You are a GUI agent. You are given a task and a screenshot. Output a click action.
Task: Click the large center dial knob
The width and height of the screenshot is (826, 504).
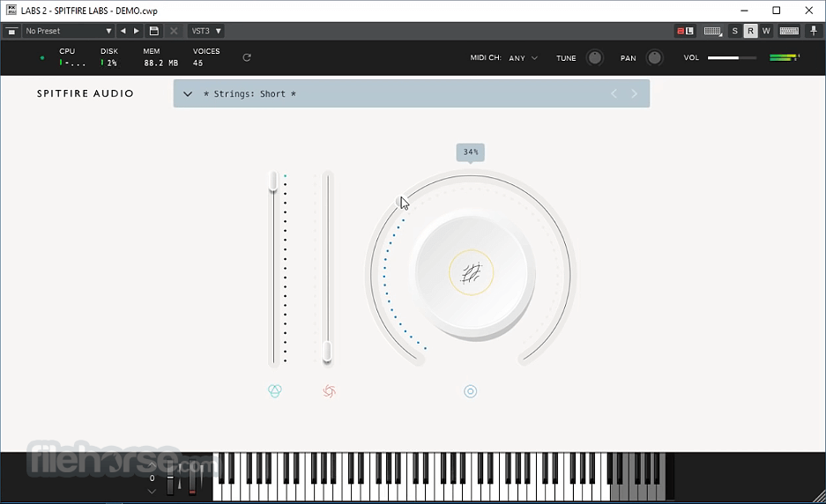[x=472, y=274]
